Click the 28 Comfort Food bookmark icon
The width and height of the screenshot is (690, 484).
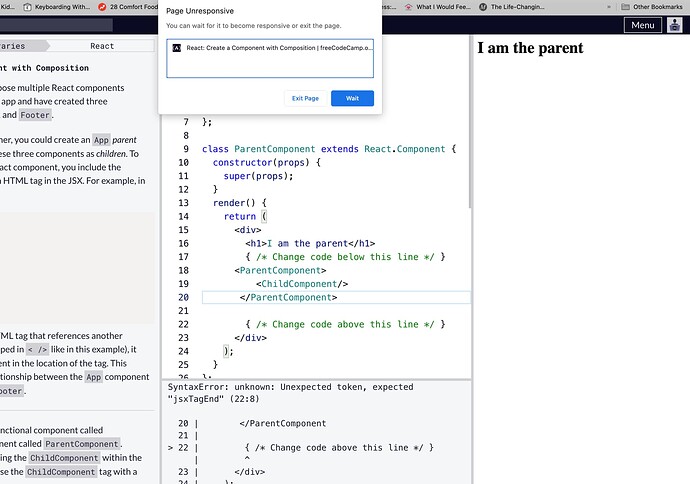click(102, 7)
